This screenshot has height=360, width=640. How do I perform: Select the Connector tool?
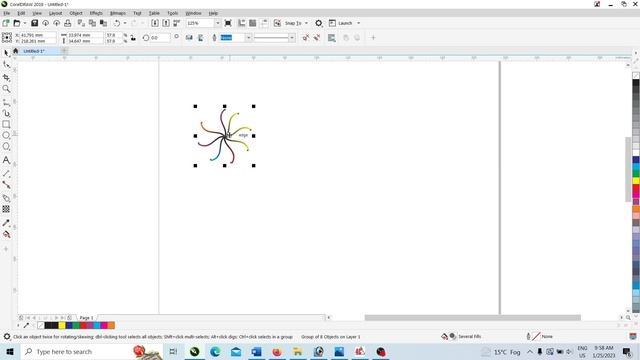click(x=6, y=185)
